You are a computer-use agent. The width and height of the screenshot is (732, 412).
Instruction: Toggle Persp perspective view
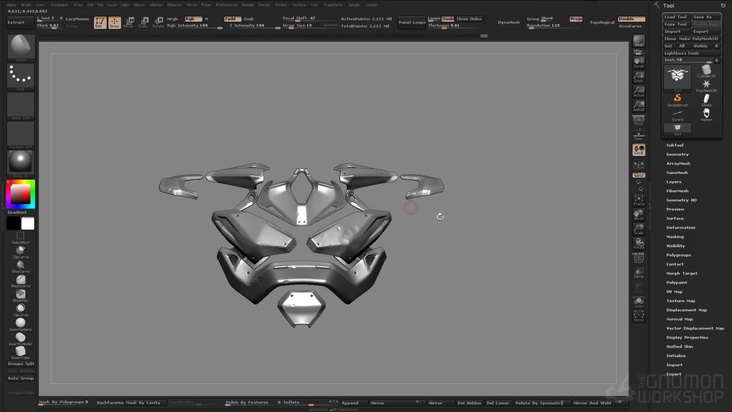tap(639, 120)
